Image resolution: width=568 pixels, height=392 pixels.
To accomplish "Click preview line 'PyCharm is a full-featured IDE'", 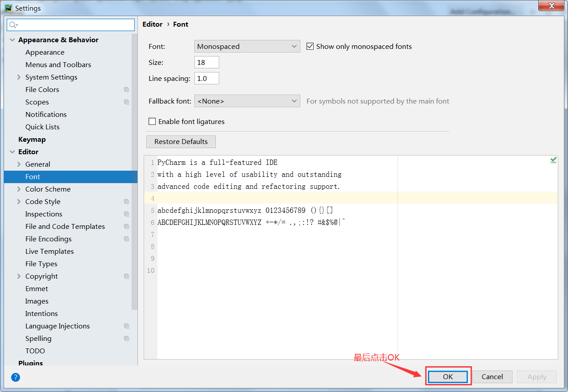I will pos(218,162).
